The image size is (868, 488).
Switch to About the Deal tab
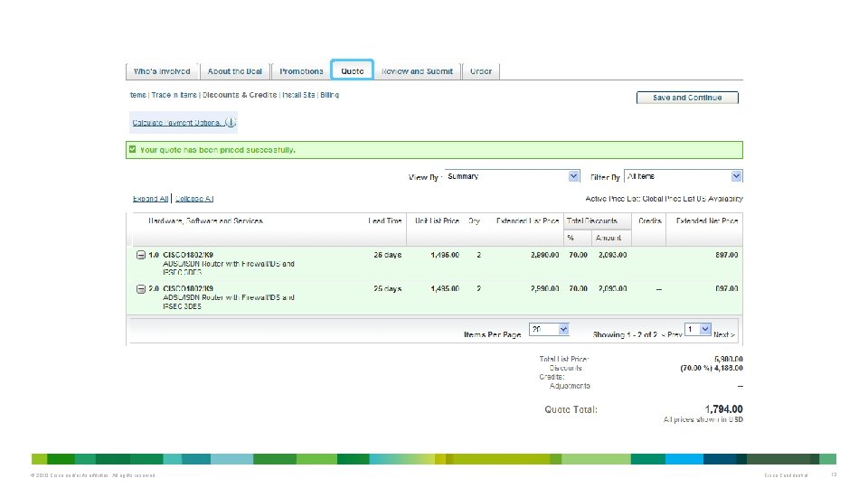point(235,71)
